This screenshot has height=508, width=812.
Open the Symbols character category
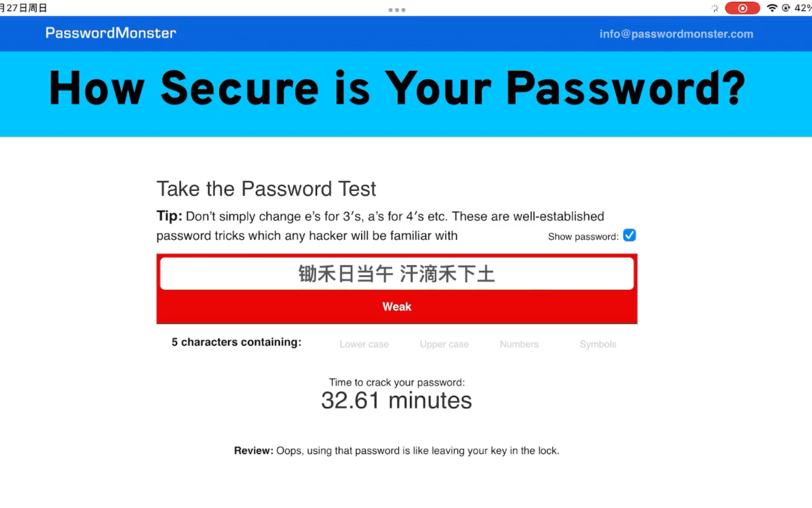click(598, 344)
